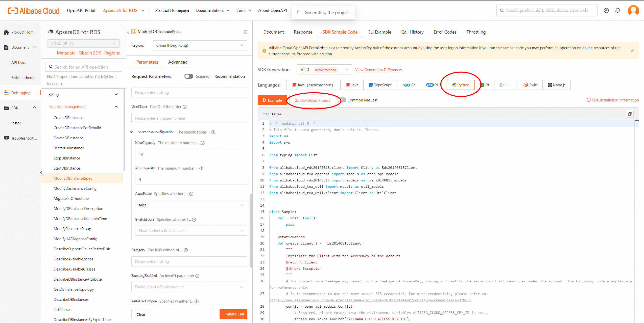Screen dimensions: 644x323
Task: Toggle the Required parameters switch
Action: pyautogui.click(x=189, y=76)
